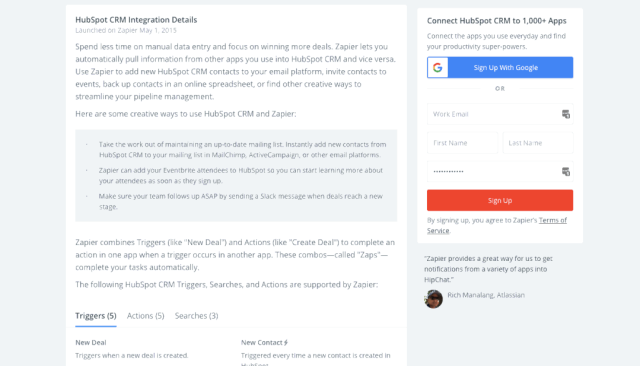Click the New Deal trigger heading

point(91,342)
